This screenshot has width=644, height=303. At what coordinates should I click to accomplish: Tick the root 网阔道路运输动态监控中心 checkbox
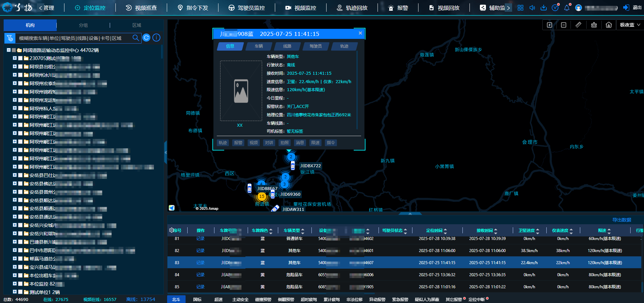pyautogui.click(x=14, y=50)
